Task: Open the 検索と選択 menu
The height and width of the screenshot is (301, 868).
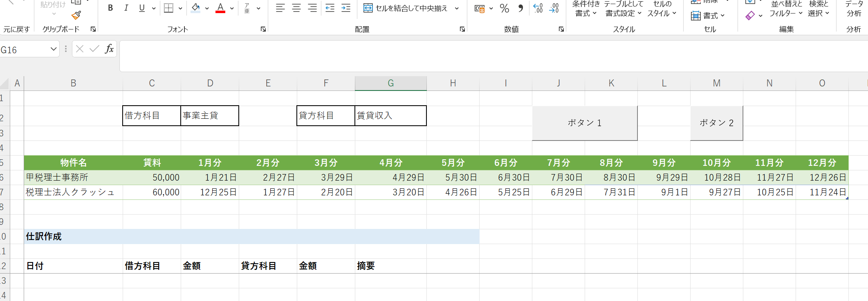Action: pyautogui.click(x=819, y=9)
